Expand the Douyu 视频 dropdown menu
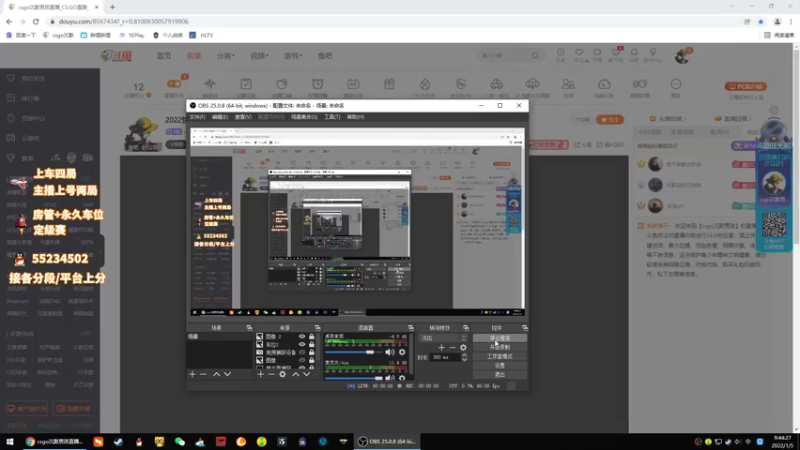This screenshot has height=450, width=800. pyautogui.click(x=259, y=56)
